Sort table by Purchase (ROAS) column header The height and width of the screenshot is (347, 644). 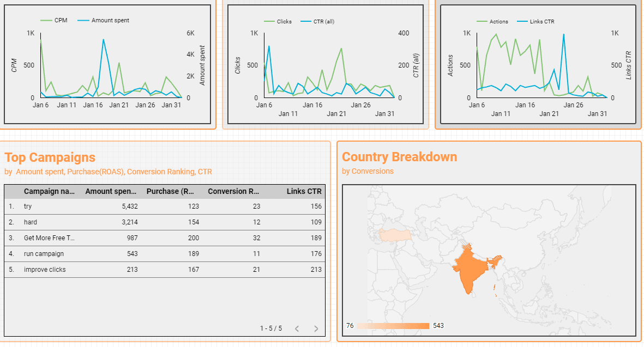[170, 191]
